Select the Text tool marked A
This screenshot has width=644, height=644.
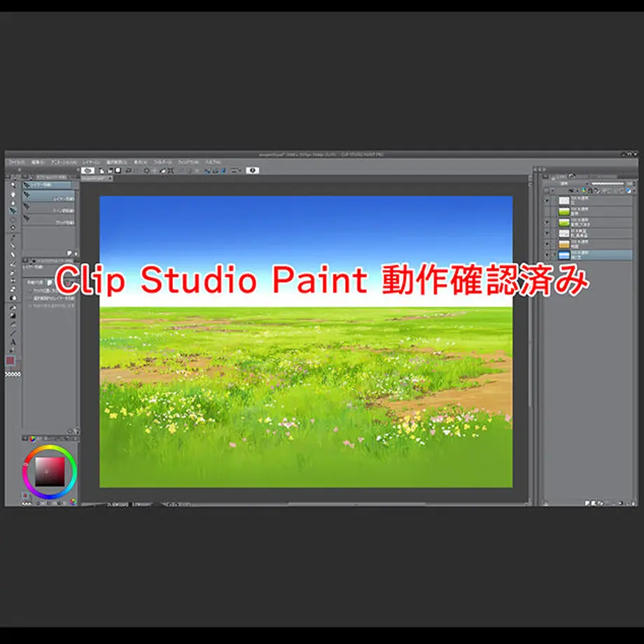tap(13, 342)
